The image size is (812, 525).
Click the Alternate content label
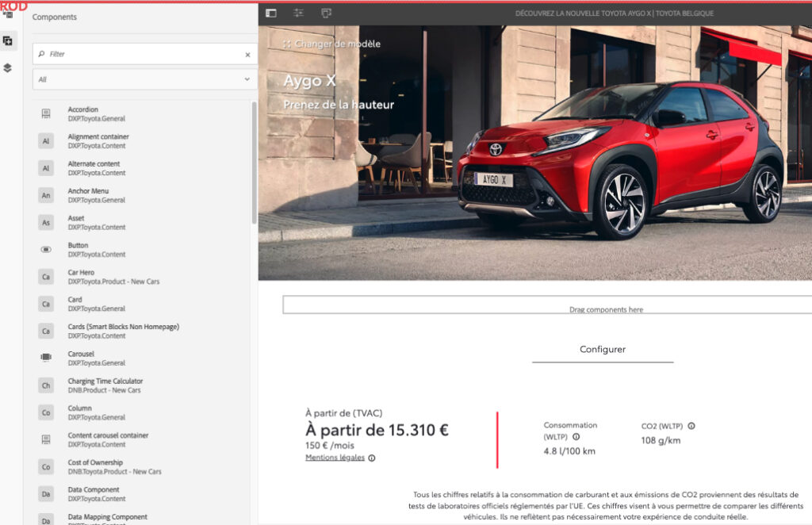coord(94,163)
